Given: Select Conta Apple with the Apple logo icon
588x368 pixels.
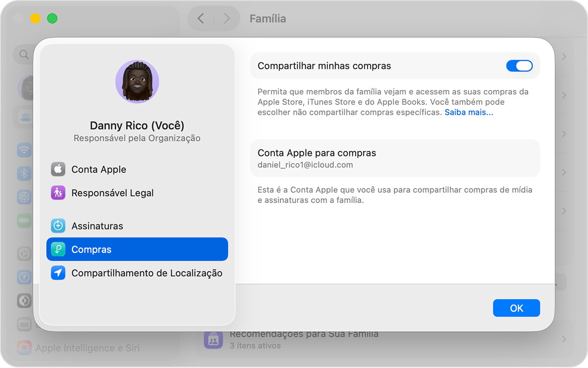Looking at the screenshot, I should point(58,169).
